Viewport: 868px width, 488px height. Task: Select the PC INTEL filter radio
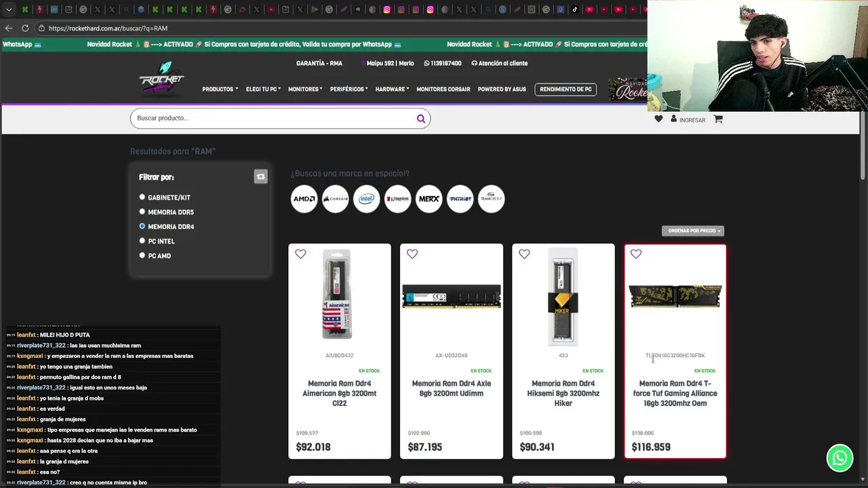(142, 241)
